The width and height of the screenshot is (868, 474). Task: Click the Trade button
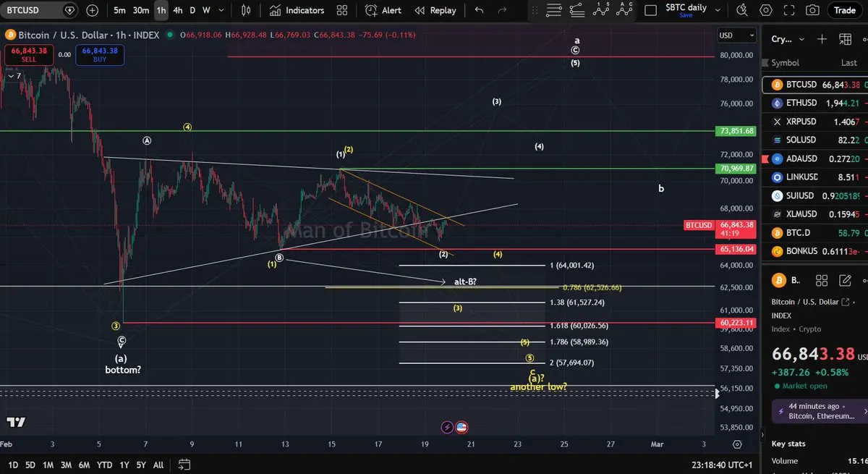(844, 10)
